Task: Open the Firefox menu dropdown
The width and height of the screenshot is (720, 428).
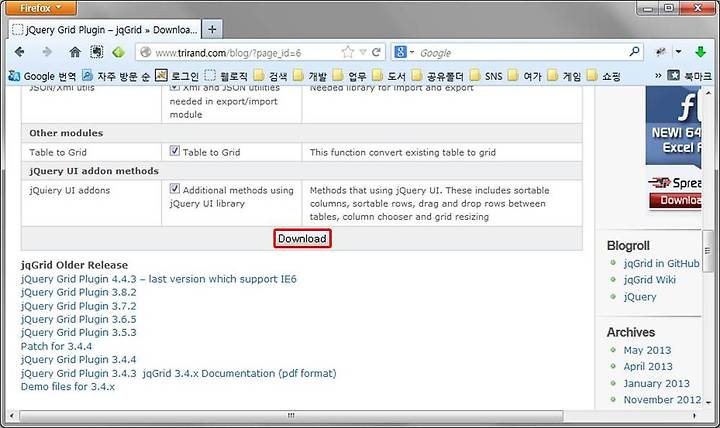Action: click(41, 8)
